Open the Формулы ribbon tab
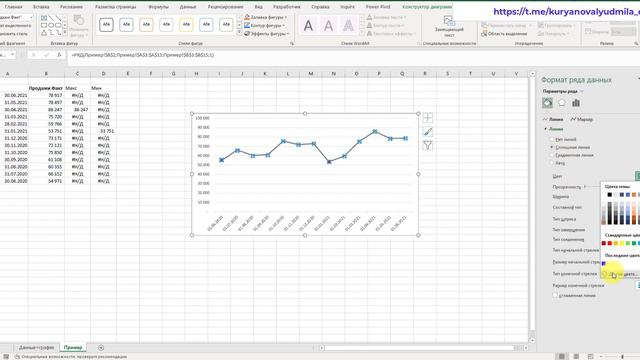 [x=158, y=7]
